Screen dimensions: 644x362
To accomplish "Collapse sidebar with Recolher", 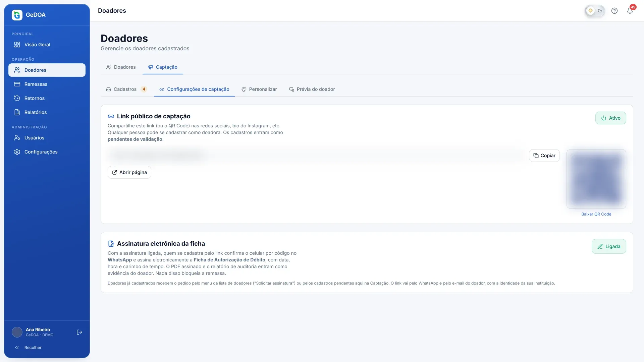I will point(47,348).
